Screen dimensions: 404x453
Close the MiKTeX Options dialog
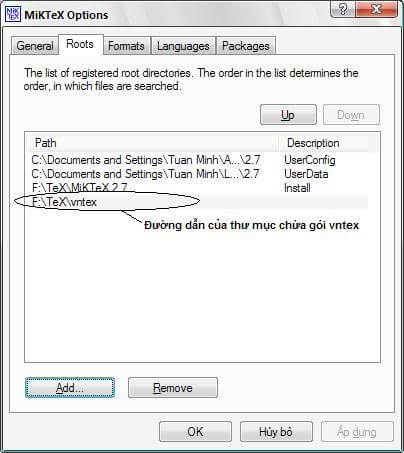[x=376, y=9]
